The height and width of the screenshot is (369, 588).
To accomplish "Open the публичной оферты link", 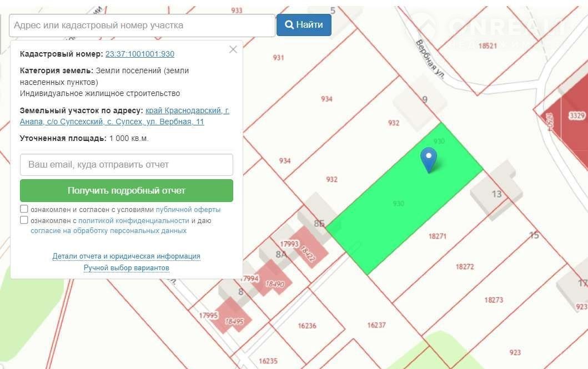I will tap(188, 210).
